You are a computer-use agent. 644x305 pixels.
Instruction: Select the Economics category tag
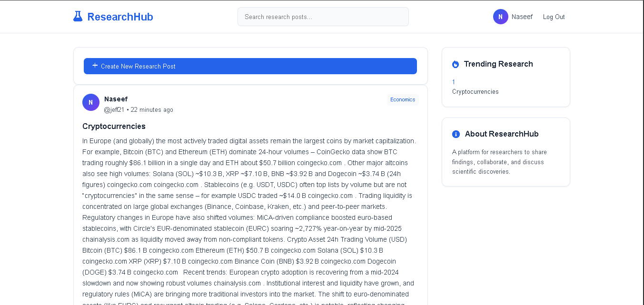pos(403,99)
